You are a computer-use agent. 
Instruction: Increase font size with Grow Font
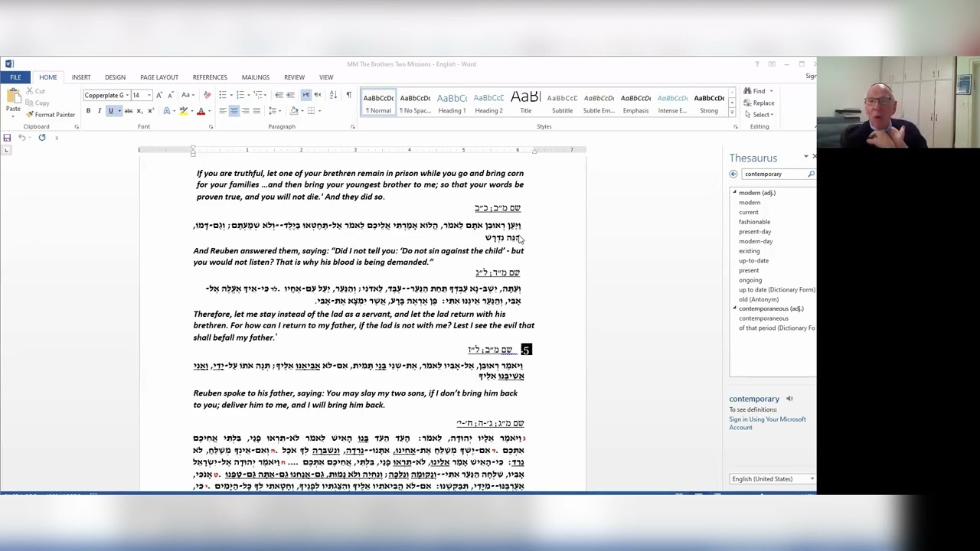[x=159, y=95]
